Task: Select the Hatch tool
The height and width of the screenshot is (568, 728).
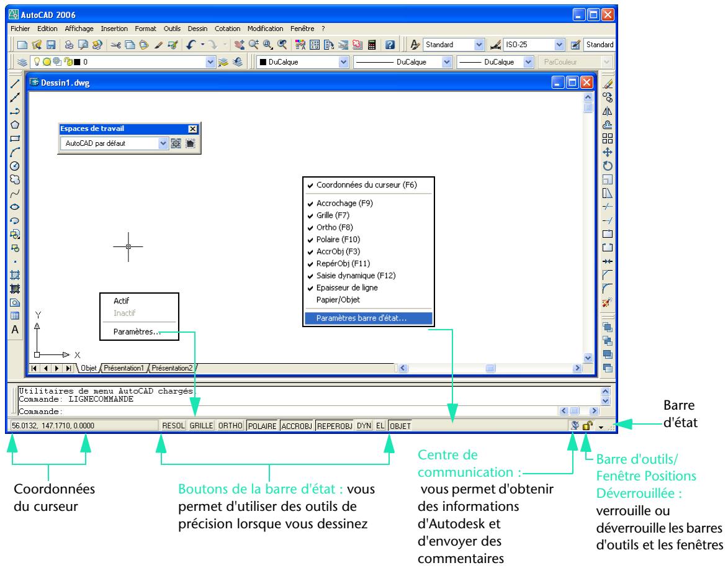Action: click(15, 276)
